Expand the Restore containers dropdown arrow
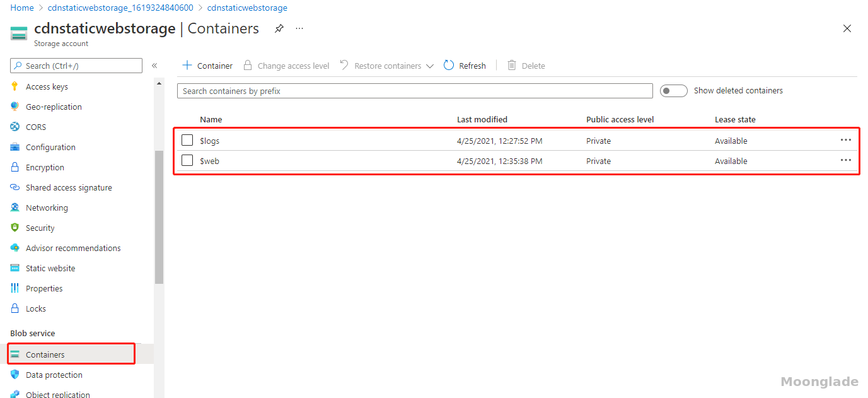The image size is (868, 398). (x=430, y=66)
